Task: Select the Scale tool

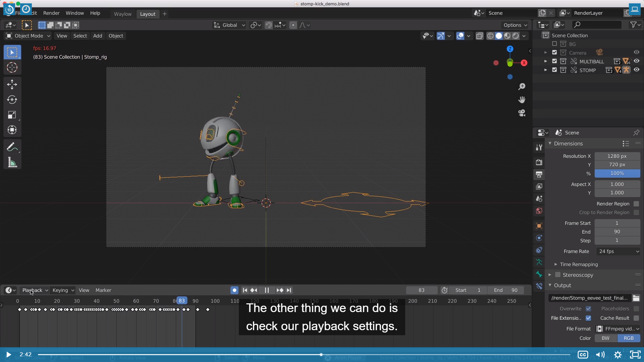Action: (12, 115)
